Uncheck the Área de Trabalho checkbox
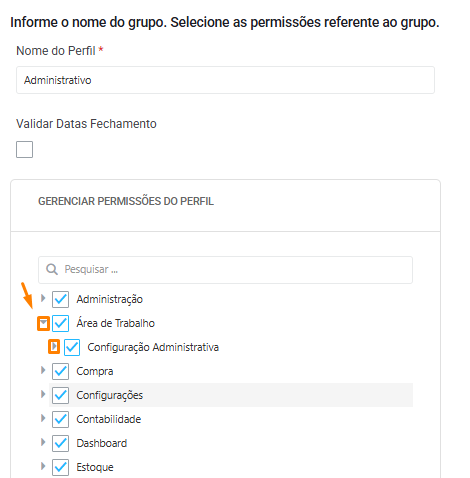This screenshot has width=470, height=478. (x=60, y=323)
